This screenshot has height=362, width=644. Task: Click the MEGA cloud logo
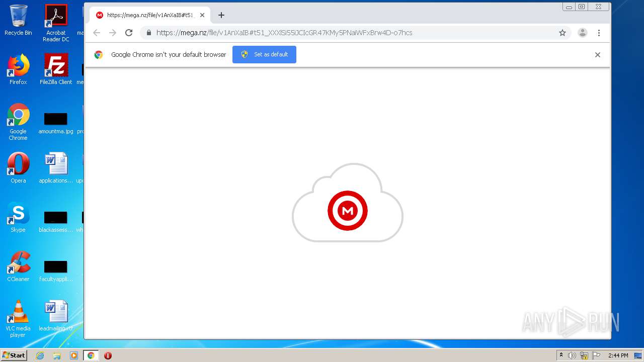pyautogui.click(x=348, y=203)
